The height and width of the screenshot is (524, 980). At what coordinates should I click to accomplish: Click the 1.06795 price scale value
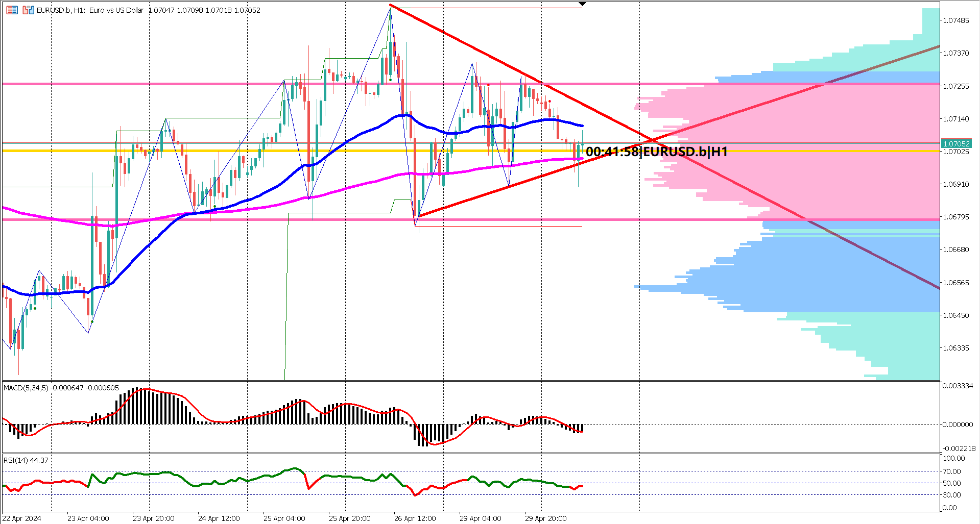coord(961,217)
